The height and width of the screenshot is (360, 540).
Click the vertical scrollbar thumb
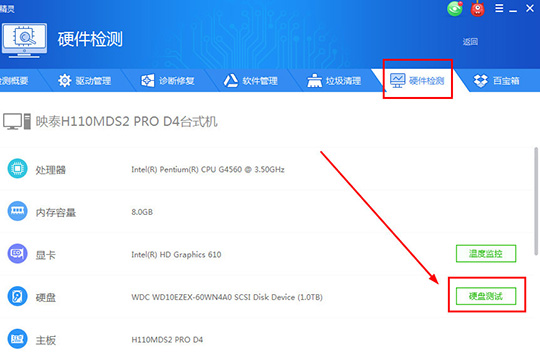536,201
